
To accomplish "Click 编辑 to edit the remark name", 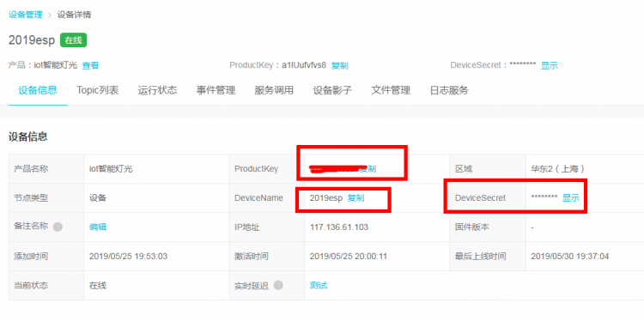I will pos(98,227).
